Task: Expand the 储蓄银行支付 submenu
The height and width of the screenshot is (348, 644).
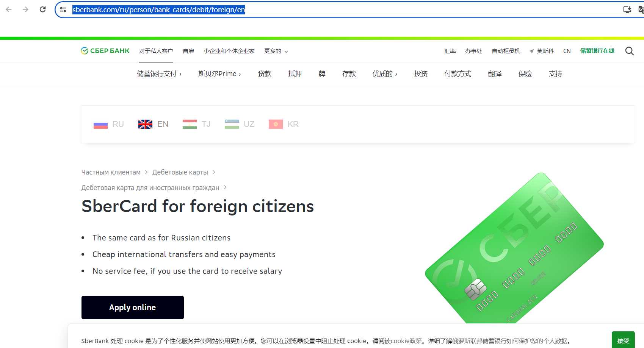Action: click(x=159, y=74)
